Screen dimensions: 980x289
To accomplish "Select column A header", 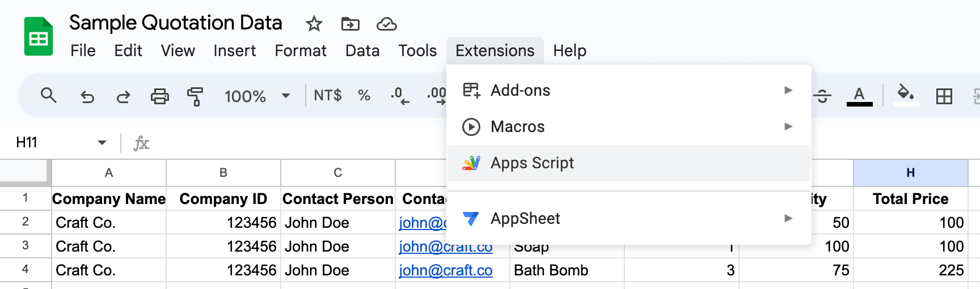I will 109,173.
